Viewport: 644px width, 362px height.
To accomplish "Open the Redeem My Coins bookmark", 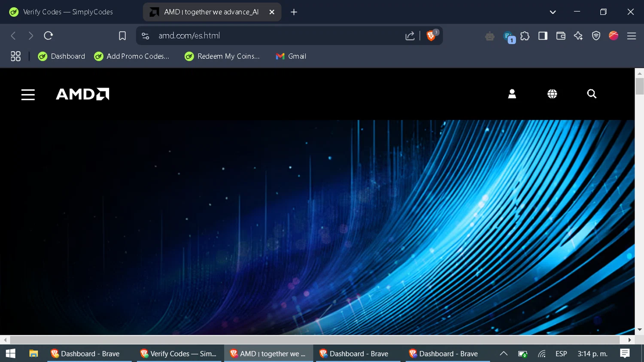I will (x=222, y=56).
